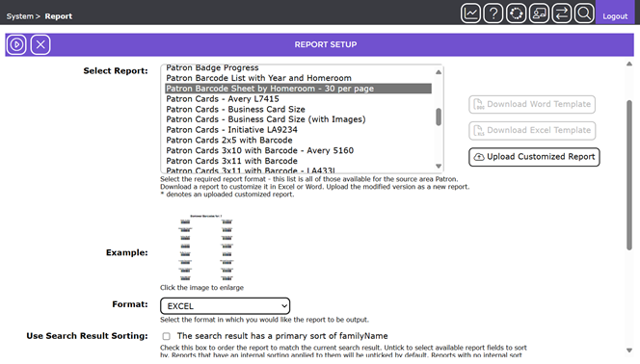
Task: Pick Patron Cards 3x11 with Barcode
Action: click(x=298, y=161)
